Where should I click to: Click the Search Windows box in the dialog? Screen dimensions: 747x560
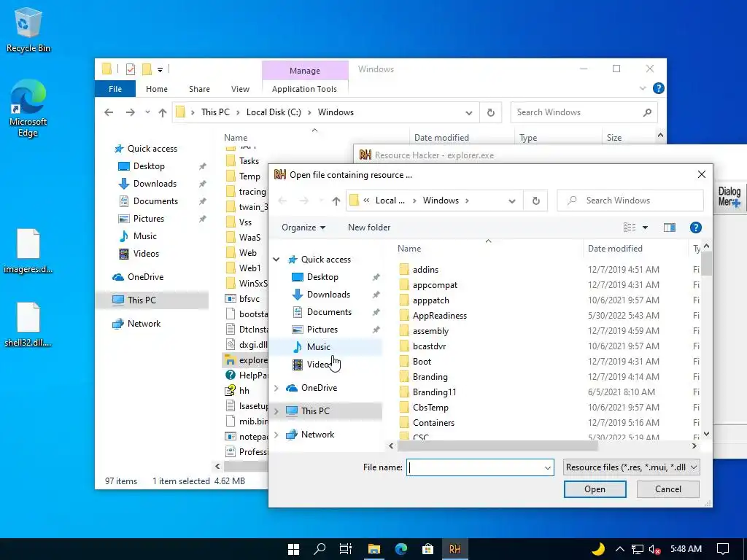630,201
